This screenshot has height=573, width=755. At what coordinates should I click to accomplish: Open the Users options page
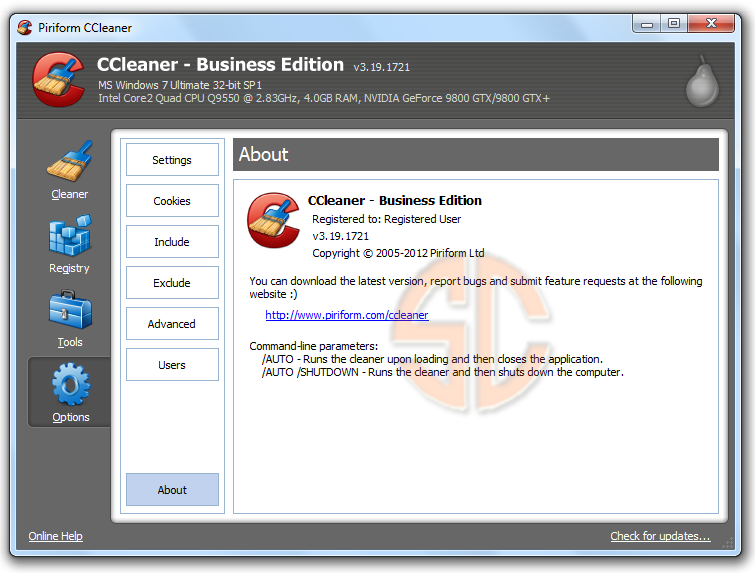(x=172, y=365)
